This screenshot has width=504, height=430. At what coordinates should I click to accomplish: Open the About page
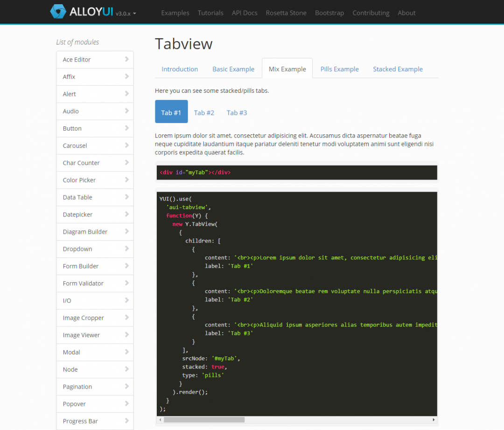[406, 13]
